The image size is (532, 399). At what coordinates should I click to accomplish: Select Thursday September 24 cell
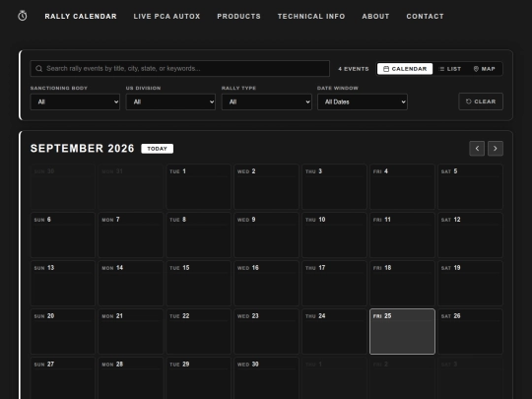[335, 331]
